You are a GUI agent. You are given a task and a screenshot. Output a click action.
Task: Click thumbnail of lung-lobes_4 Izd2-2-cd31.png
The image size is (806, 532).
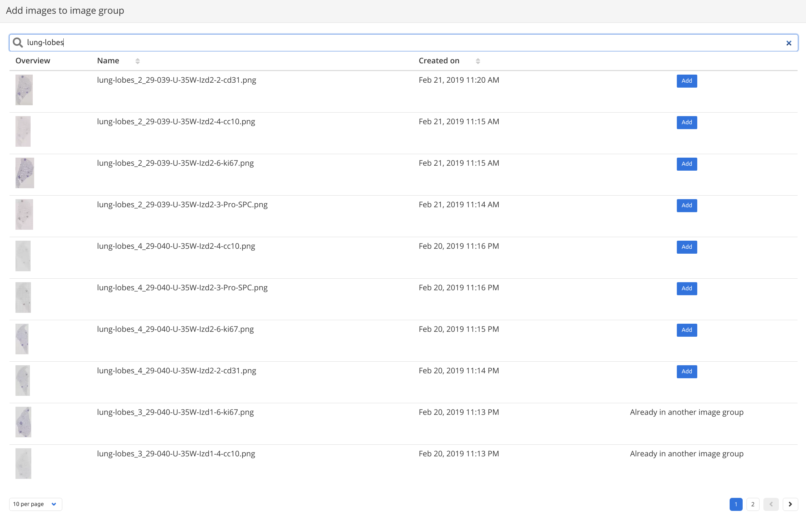pyautogui.click(x=23, y=380)
